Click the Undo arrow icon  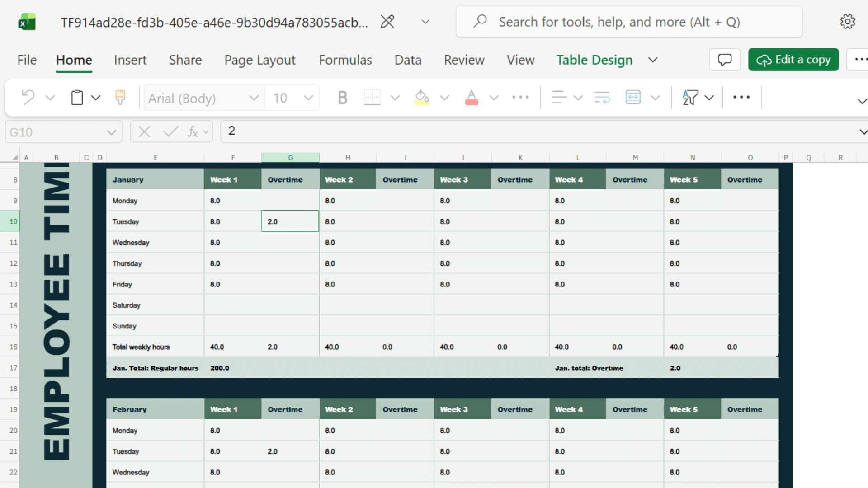tap(28, 97)
